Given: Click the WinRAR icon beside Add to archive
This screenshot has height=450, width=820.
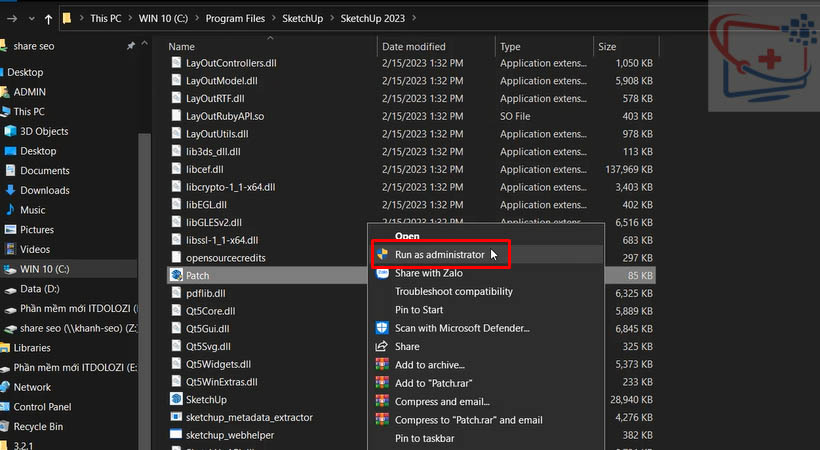Looking at the screenshot, I should (x=381, y=365).
